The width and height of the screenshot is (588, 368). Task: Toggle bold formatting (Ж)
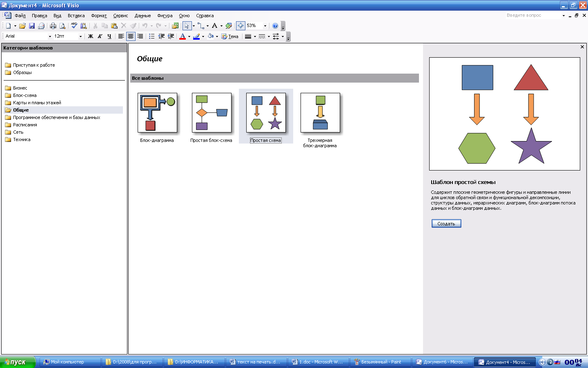pyautogui.click(x=91, y=36)
